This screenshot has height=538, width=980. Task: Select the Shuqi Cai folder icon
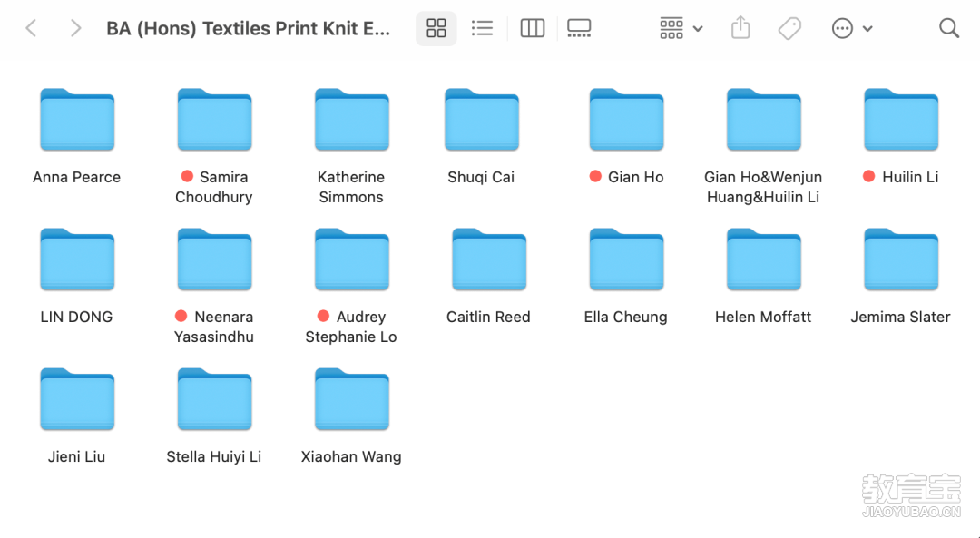[x=482, y=120]
